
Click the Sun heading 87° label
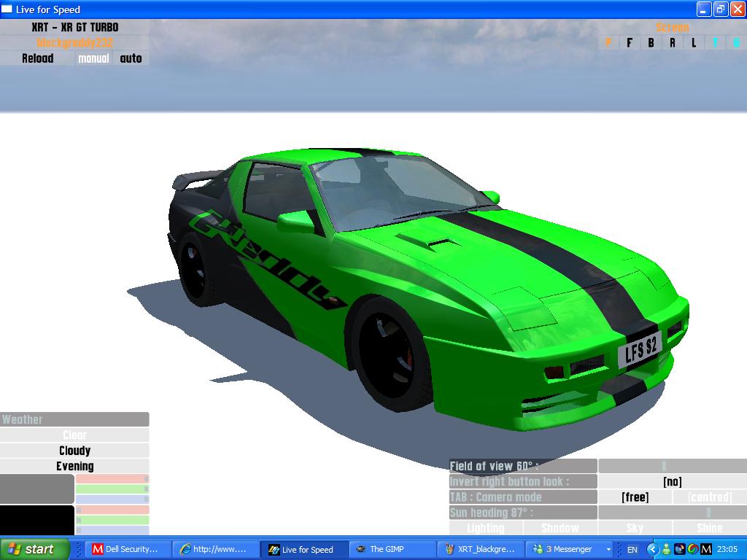coord(523,513)
